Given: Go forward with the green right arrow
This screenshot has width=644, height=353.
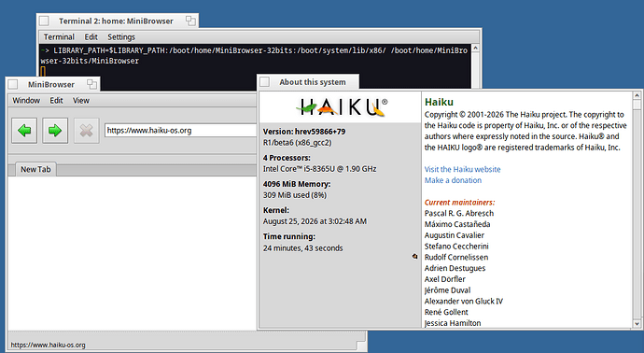Looking at the screenshot, I should (x=55, y=131).
